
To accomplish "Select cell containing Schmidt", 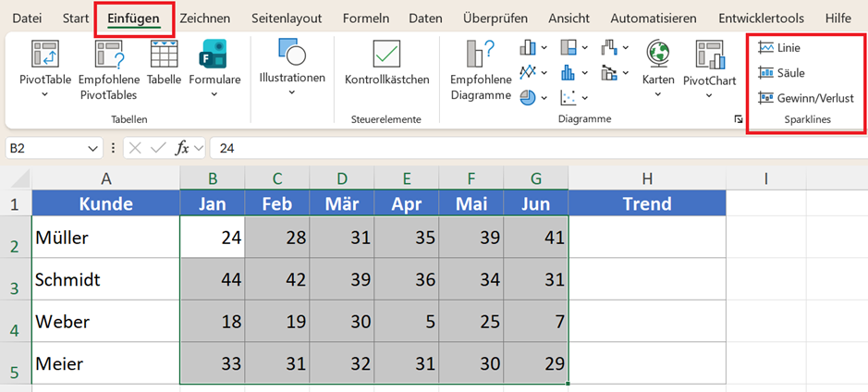I will (105, 279).
